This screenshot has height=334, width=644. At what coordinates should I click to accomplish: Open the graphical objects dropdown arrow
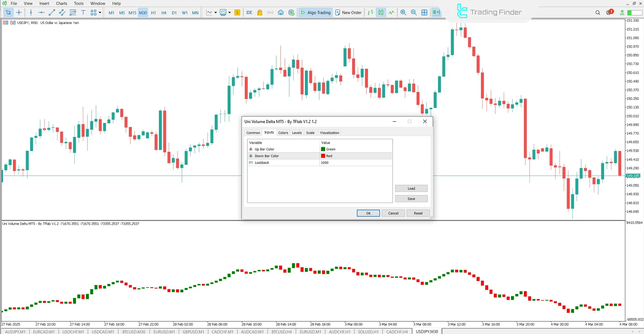pyautogui.click(x=100, y=12)
